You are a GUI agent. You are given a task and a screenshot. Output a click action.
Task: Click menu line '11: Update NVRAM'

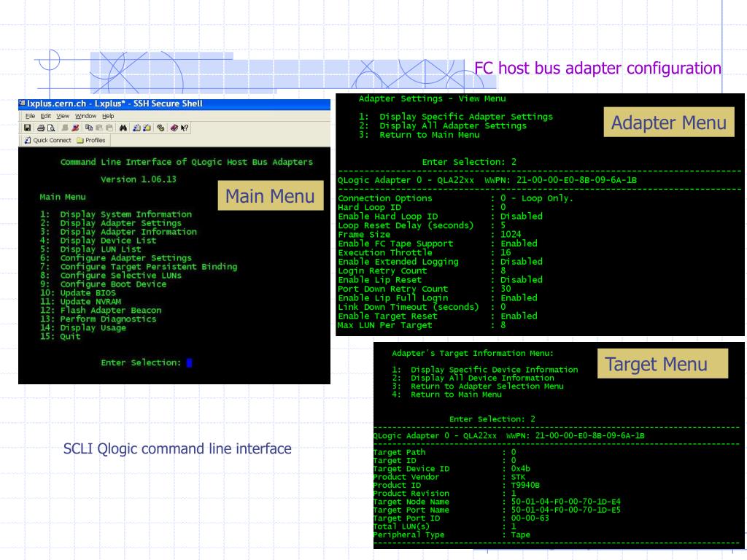click(80, 301)
